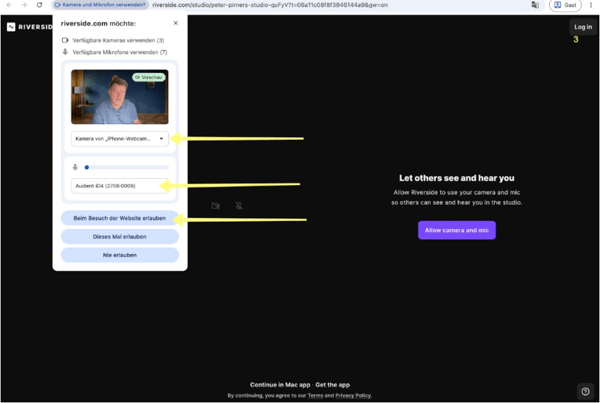
Task: Toggle the disabled camera icon in studio
Action: pos(215,206)
